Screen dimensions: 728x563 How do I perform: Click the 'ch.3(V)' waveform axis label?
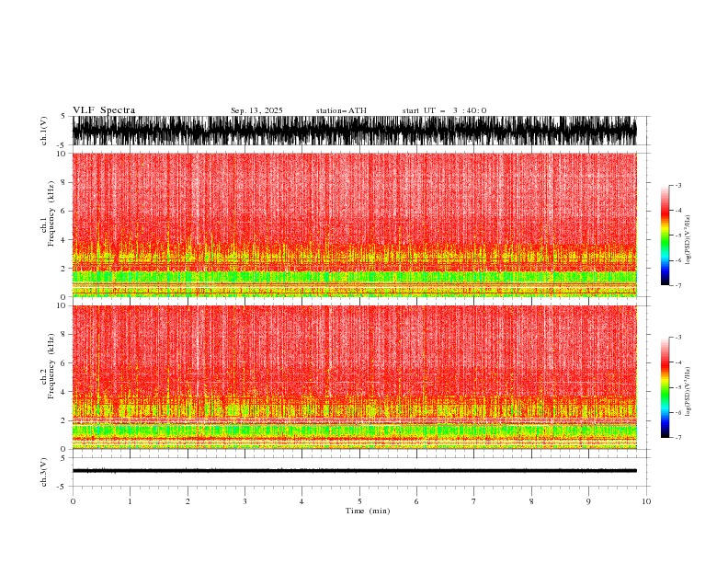coord(44,472)
